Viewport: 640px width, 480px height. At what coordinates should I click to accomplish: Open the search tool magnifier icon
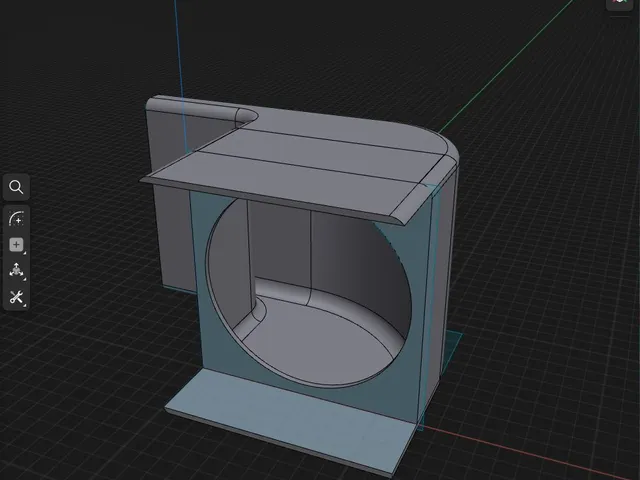pyautogui.click(x=16, y=187)
